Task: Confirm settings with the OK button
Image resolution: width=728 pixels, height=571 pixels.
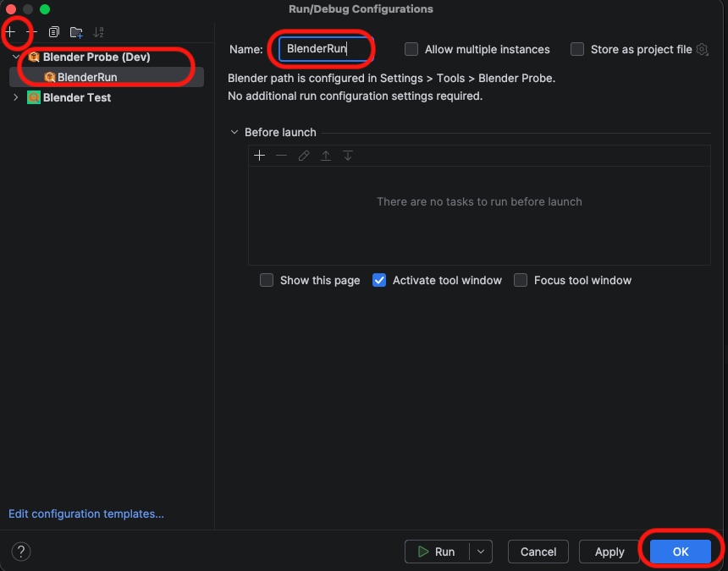Action: 680,551
